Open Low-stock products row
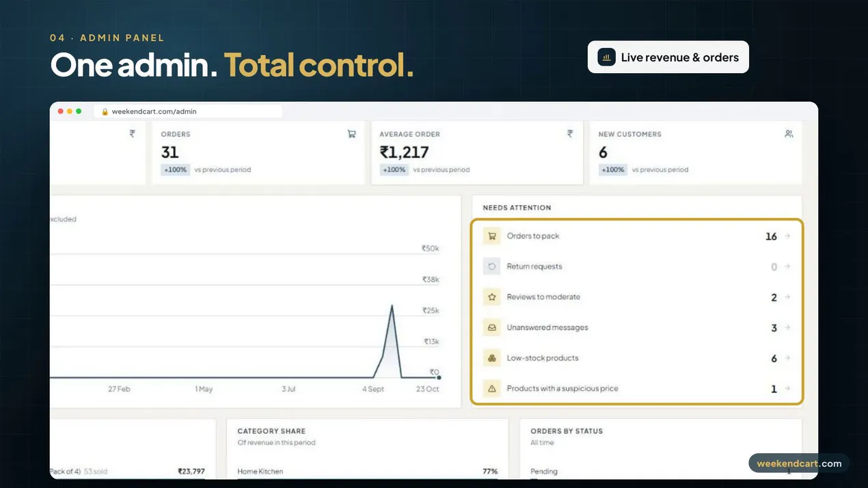Image resolution: width=868 pixels, height=488 pixels. pyautogui.click(x=637, y=358)
